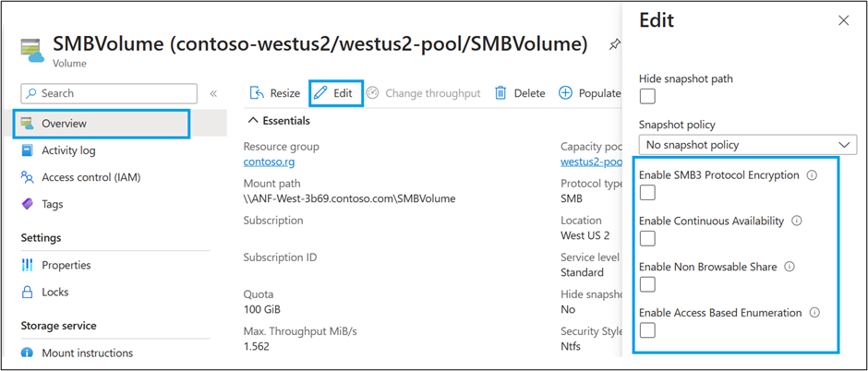Open Activity log in sidebar
868x371 pixels.
(68, 150)
